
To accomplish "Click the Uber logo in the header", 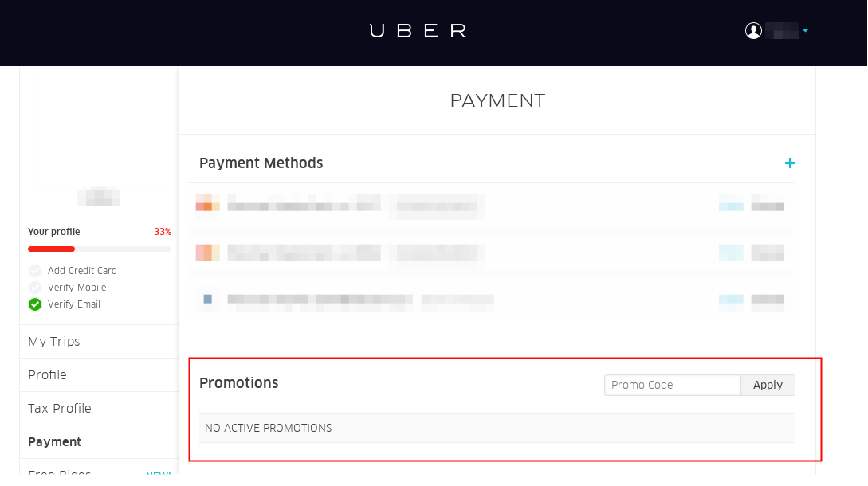I will (x=418, y=31).
